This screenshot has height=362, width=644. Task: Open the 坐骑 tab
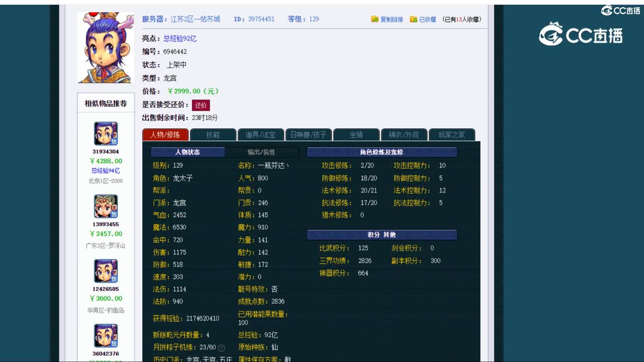point(358,134)
